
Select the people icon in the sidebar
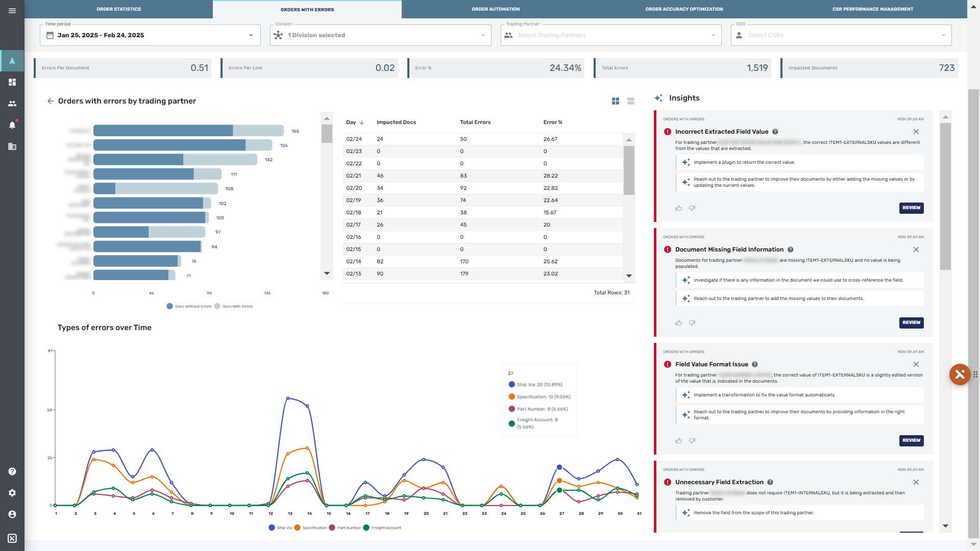point(12,104)
